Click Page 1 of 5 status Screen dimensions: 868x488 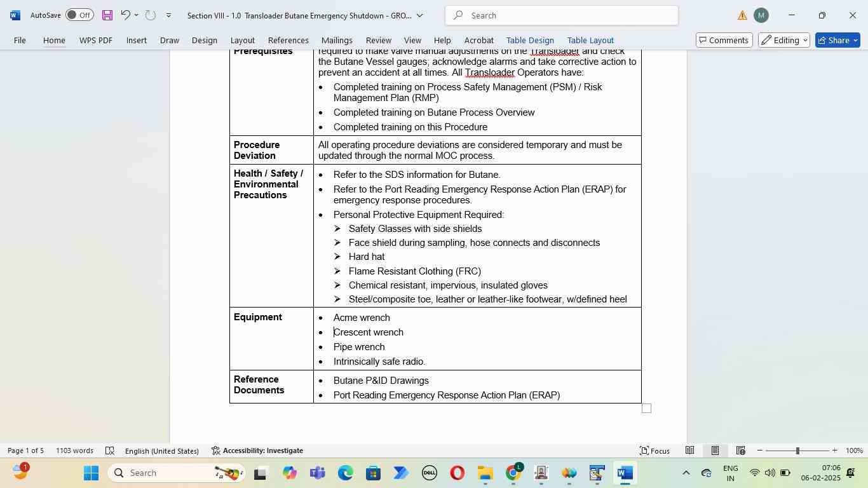click(x=26, y=451)
